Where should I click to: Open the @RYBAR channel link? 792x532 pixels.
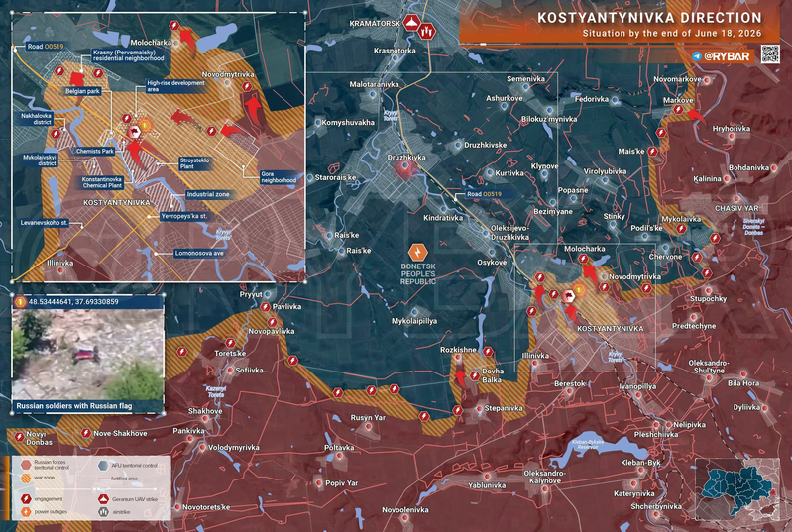pyautogui.click(x=727, y=56)
